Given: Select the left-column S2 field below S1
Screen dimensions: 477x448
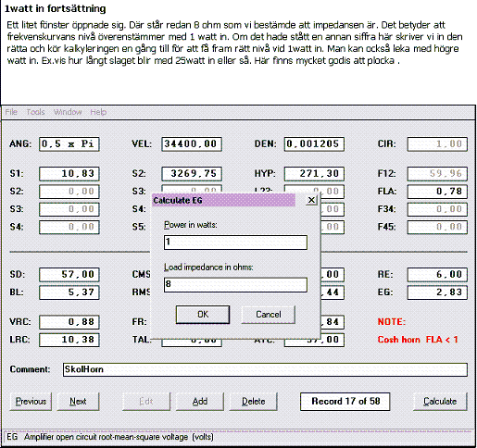Looking at the screenshot, I should point(69,192).
